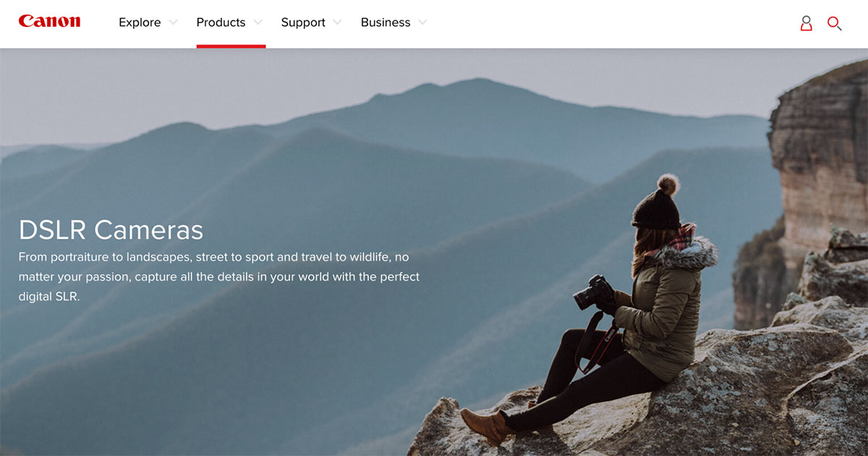Open the Explore menu
Viewport: 868px width, 456px height.
tap(140, 22)
